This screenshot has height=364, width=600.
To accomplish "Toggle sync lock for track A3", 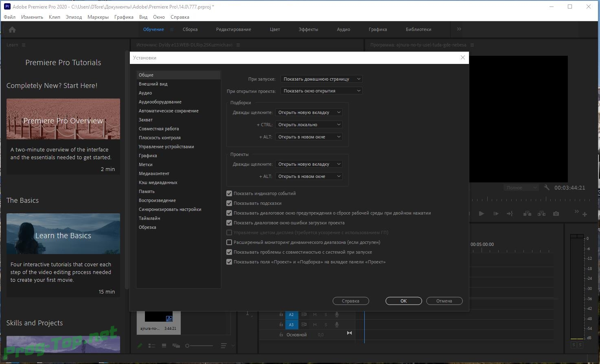I will coord(304,325).
